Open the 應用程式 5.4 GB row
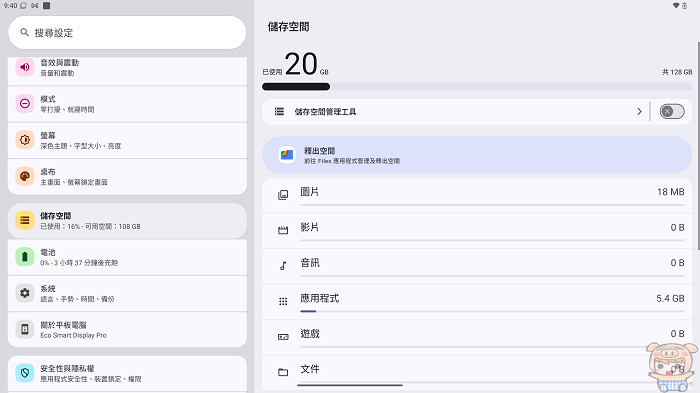Viewport: 700px width, 393px height. pyautogui.click(x=477, y=301)
